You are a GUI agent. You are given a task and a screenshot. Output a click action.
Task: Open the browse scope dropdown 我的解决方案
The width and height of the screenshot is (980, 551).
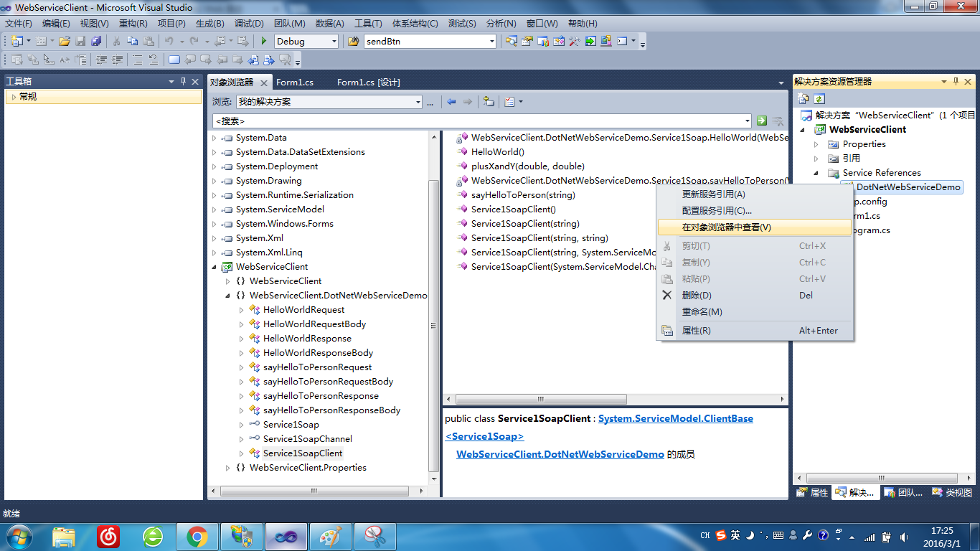[x=418, y=102]
